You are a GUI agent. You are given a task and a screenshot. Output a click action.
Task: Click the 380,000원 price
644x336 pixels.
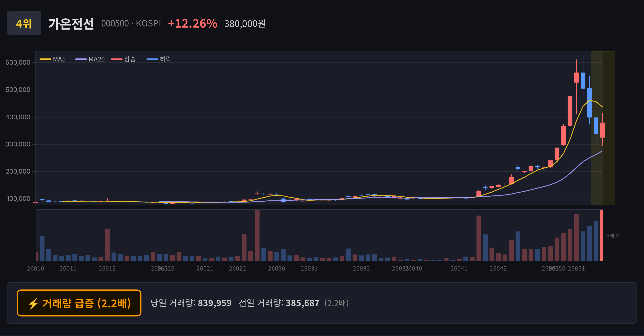click(245, 24)
